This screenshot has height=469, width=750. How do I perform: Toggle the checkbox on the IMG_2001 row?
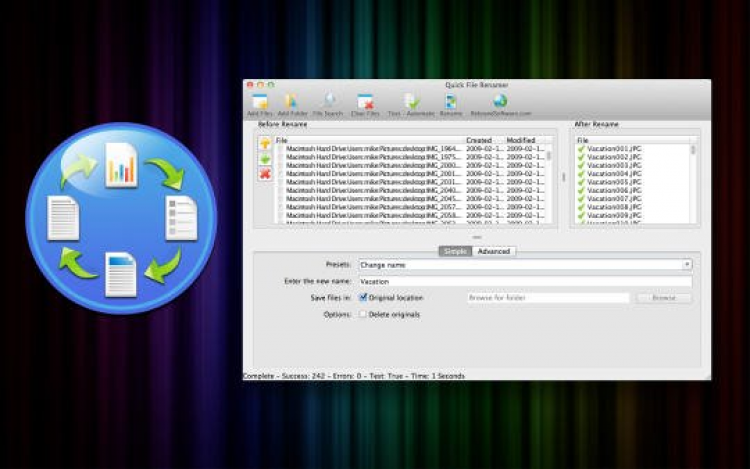[281, 174]
